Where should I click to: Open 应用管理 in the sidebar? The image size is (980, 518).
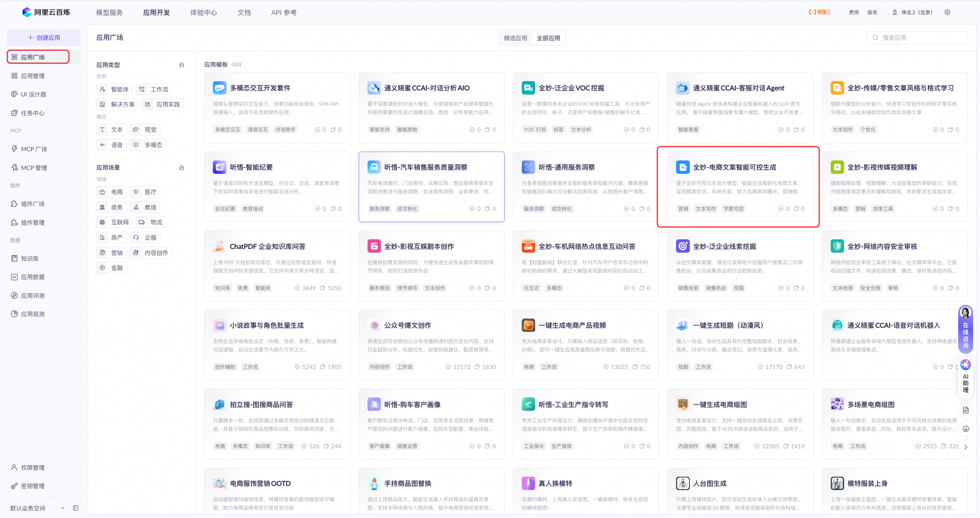pyautogui.click(x=44, y=76)
